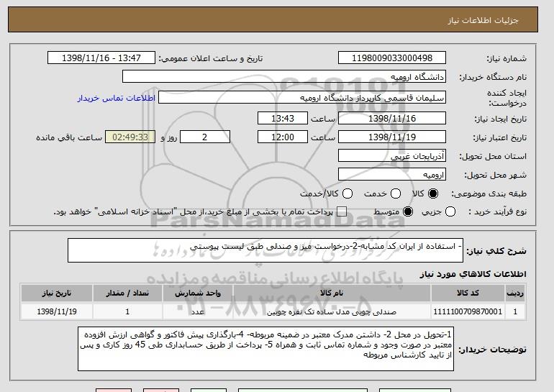Click the توضیحات خریدار text box
554x392 pixels.
tap(265, 349)
